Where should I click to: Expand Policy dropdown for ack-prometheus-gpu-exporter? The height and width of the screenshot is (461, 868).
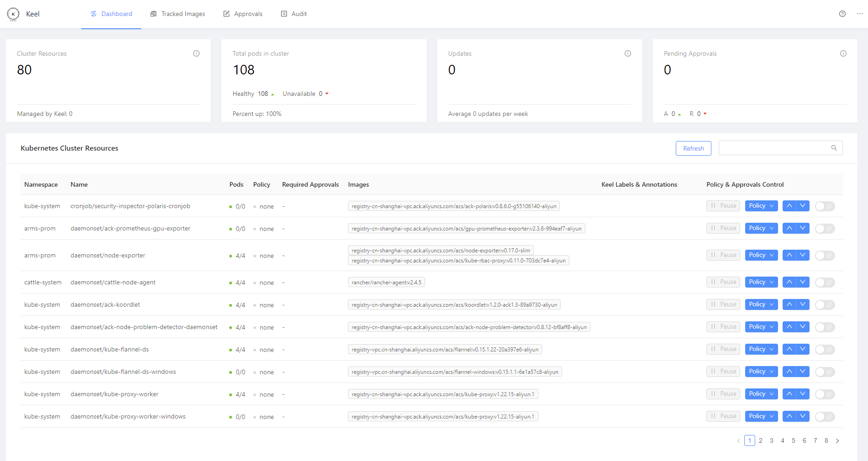coord(761,228)
